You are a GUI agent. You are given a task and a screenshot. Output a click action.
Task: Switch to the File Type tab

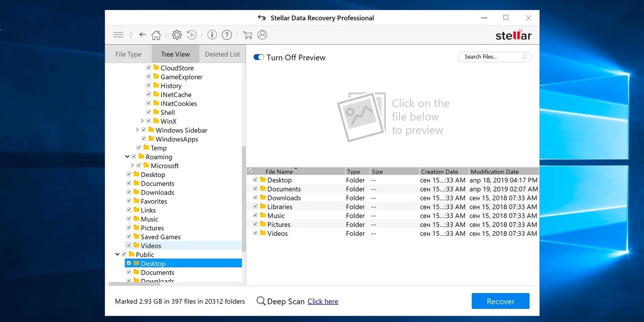coord(128,54)
